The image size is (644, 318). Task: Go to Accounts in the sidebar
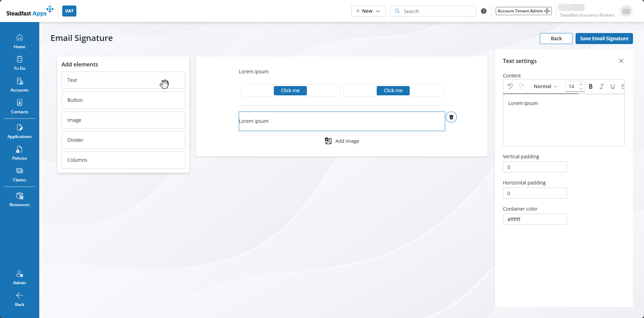click(x=20, y=85)
